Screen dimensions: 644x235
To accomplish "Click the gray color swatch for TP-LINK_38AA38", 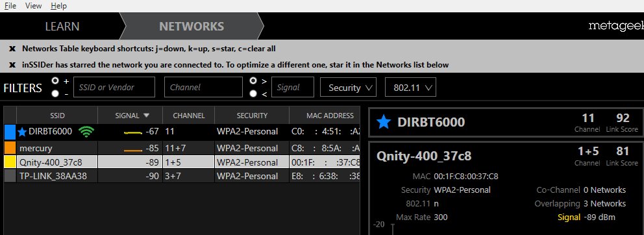I will [10, 176].
